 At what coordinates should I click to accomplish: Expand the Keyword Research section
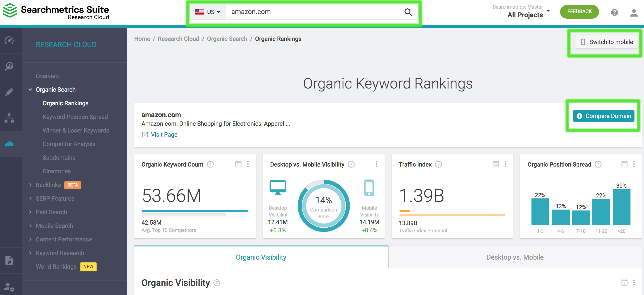point(31,253)
